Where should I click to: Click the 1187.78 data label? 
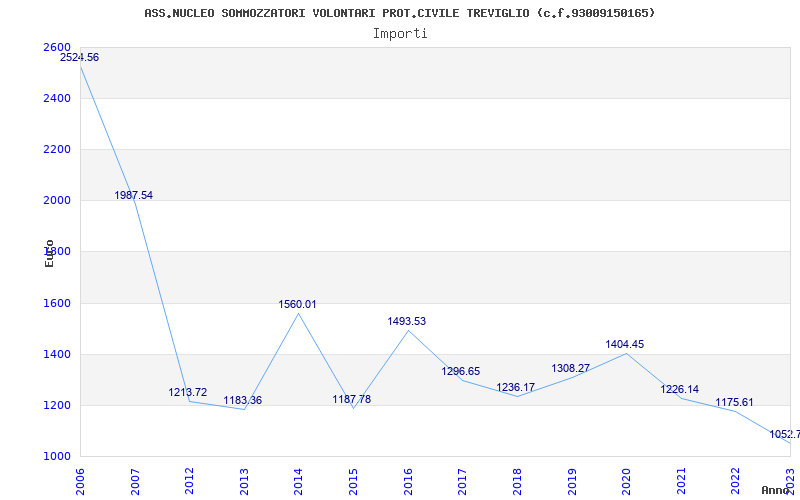pyautogui.click(x=352, y=400)
